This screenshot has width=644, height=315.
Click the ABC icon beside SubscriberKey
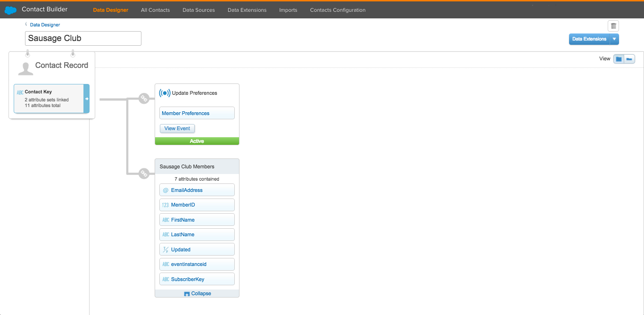[x=165, y=279]
